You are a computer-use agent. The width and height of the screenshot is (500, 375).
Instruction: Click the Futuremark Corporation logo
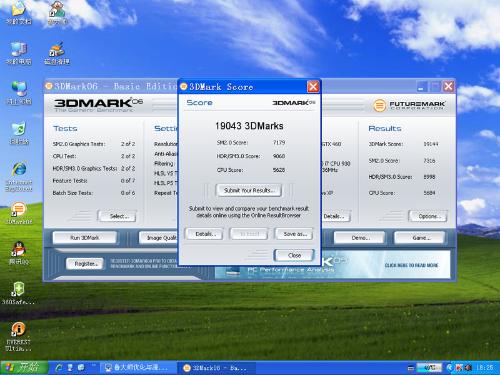[x=409, y=105]
